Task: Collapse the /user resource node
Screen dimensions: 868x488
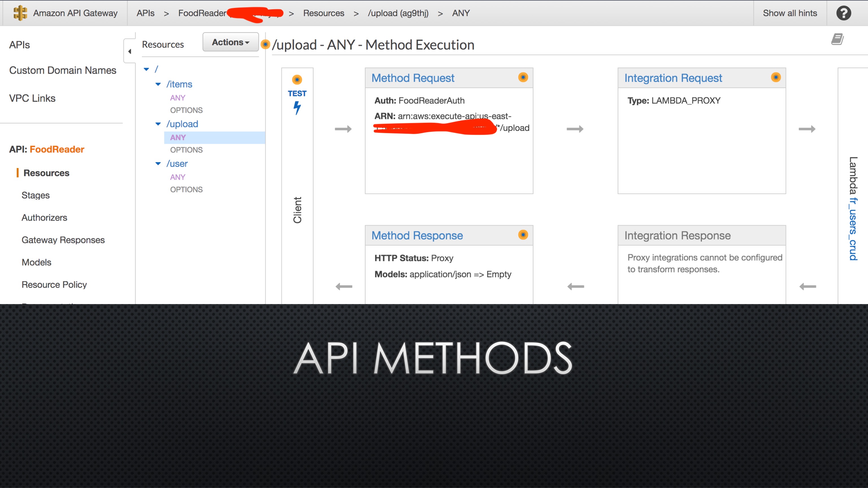Action: coord(158,164)
